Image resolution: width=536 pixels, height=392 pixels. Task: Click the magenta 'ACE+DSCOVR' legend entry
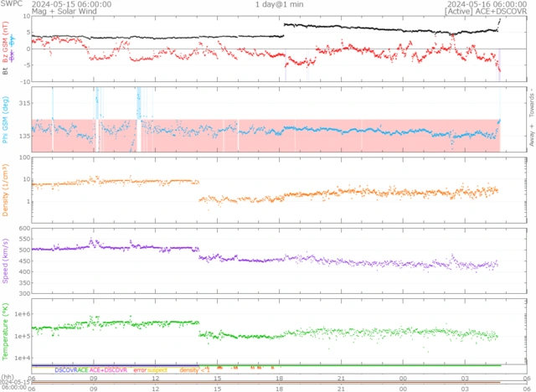[108, 370]
